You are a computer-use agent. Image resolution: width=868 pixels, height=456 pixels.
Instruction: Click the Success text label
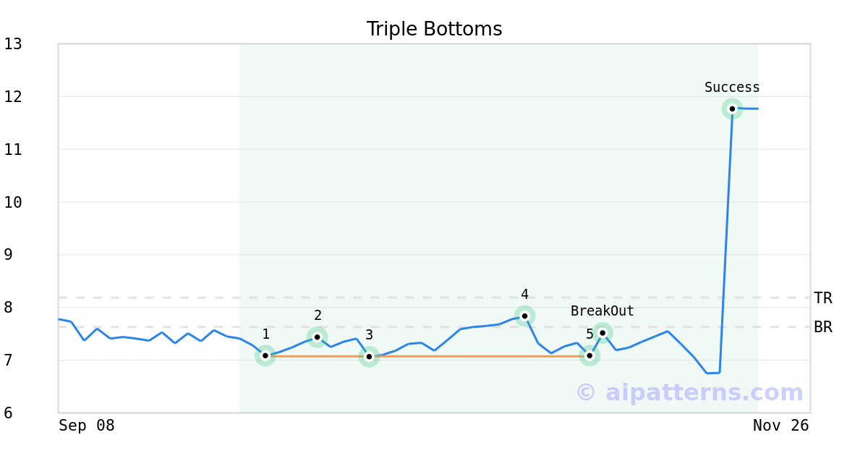tap(732, 88)
